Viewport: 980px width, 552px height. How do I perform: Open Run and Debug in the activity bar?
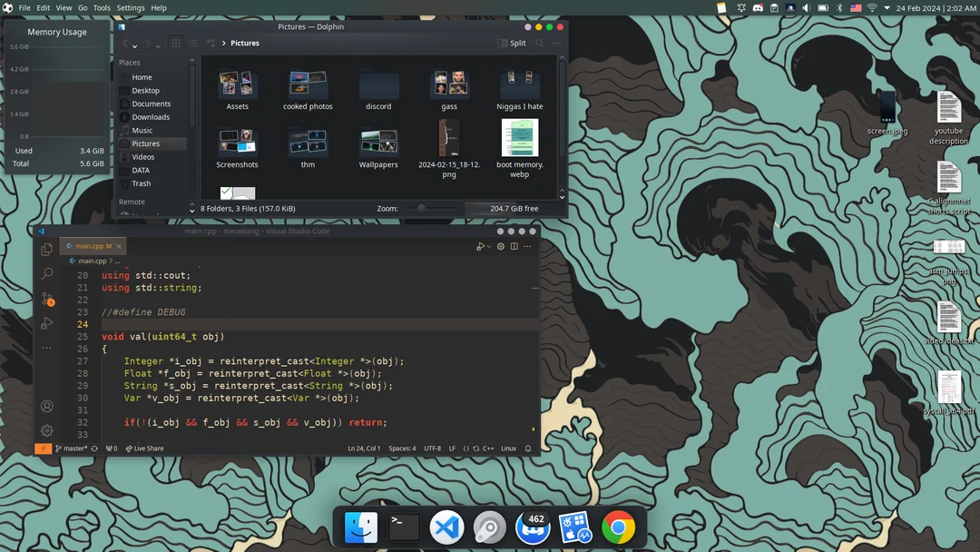click(x=46, y=324)
